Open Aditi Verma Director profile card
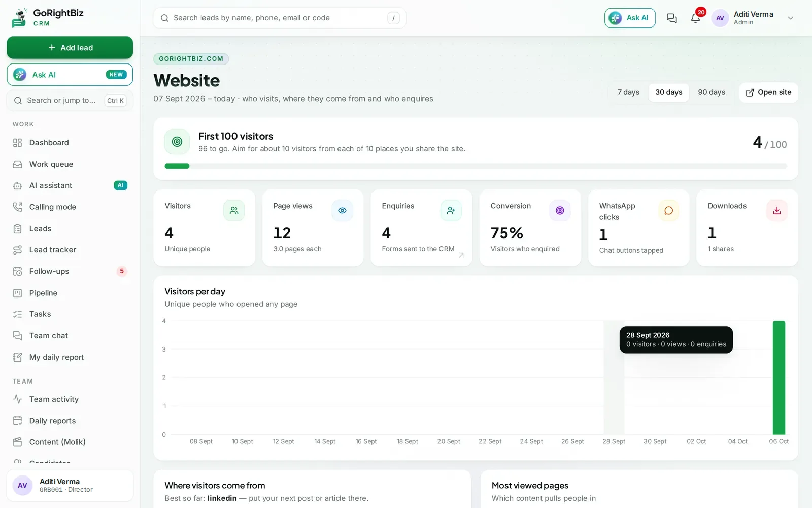Image resolution: width=812 pixels, height=508 pixels. click(70, 485)
